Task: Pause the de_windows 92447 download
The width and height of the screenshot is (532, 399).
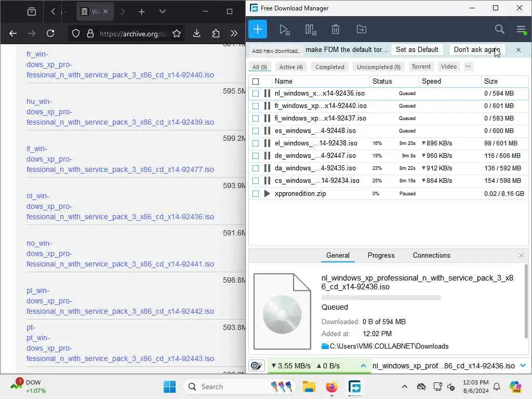Action: 267,156
